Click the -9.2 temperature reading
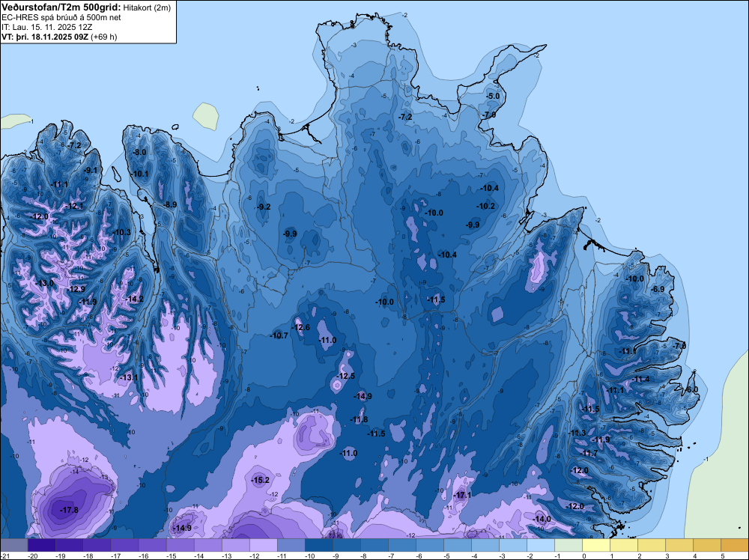This screenshot has width=749, height=560. pos(263,207)
